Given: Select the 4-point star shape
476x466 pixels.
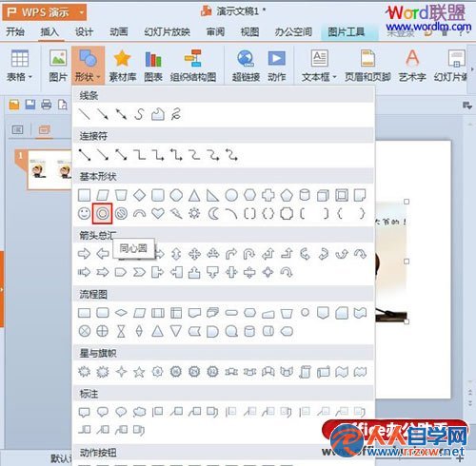Looking at the screenshot, I should [121, 372].
